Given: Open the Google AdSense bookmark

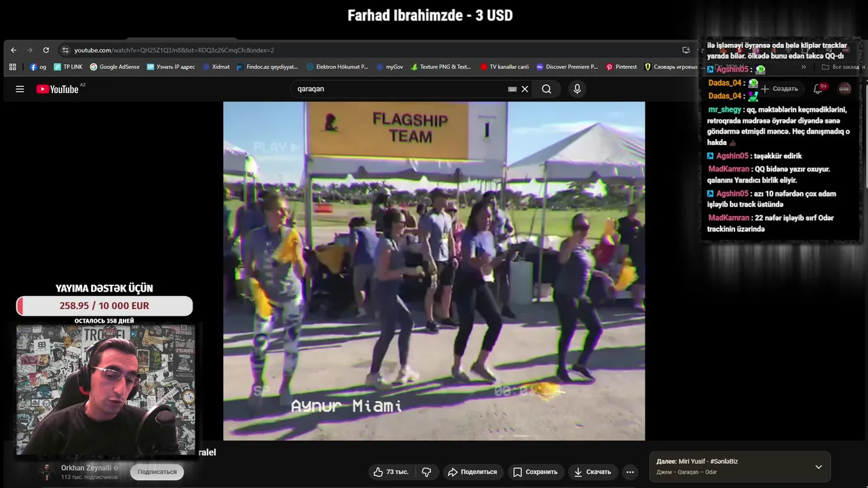Looking at the screenshot, I should 115,67.
